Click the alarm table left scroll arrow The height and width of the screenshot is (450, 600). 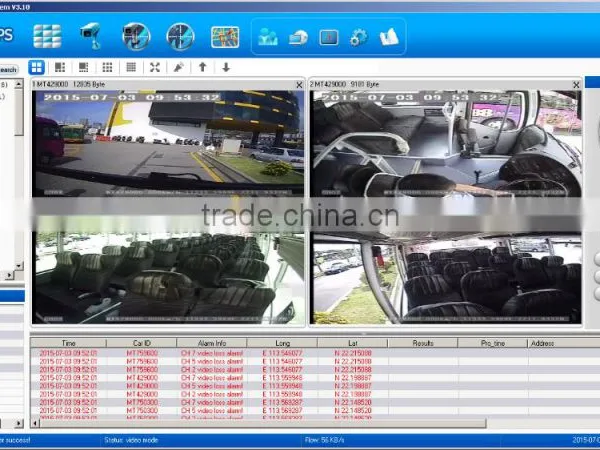(x=35, y=423)
